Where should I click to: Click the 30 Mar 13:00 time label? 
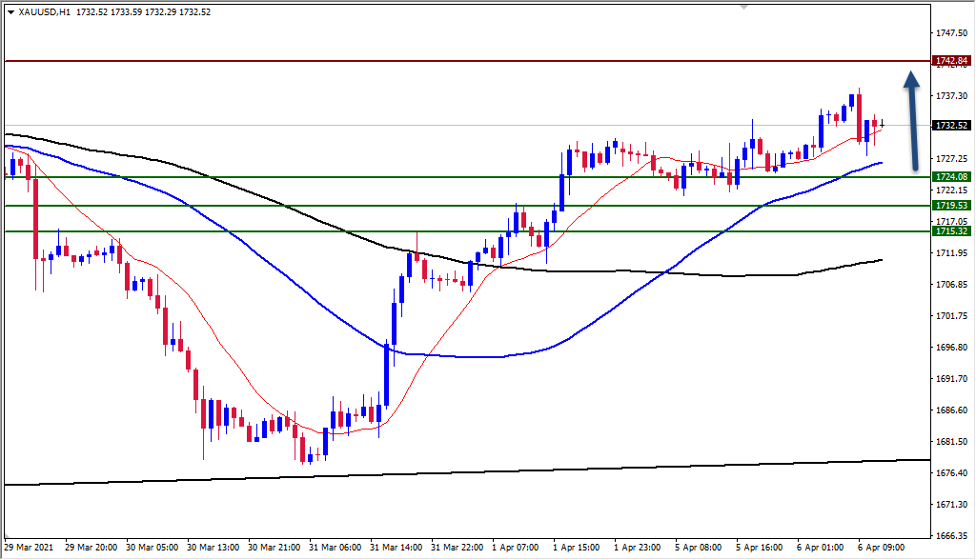pos(213,548)
